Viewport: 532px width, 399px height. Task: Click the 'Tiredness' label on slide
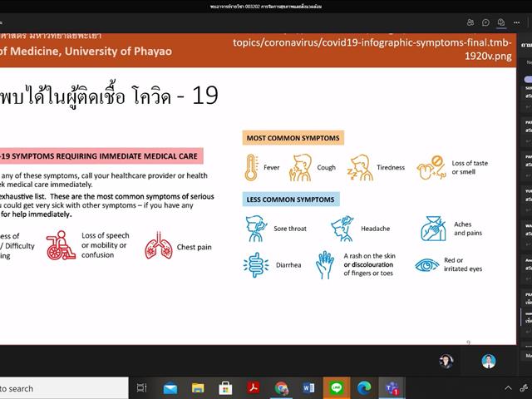pos(391,167)
